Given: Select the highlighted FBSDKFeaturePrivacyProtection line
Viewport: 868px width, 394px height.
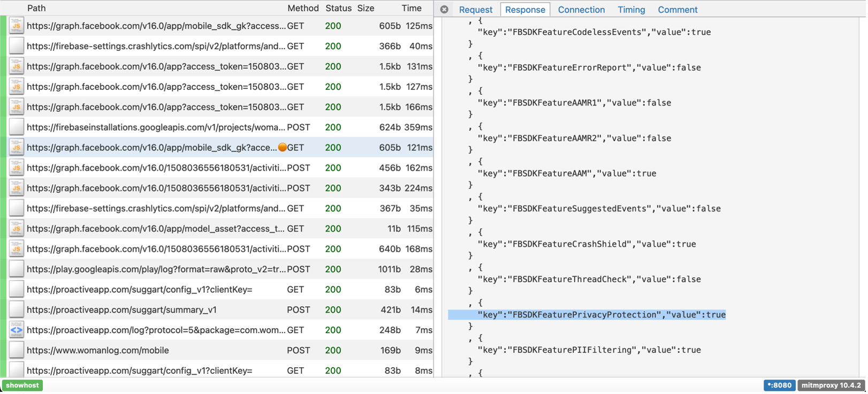Looking at the screenshot, I should click(587, 315).
